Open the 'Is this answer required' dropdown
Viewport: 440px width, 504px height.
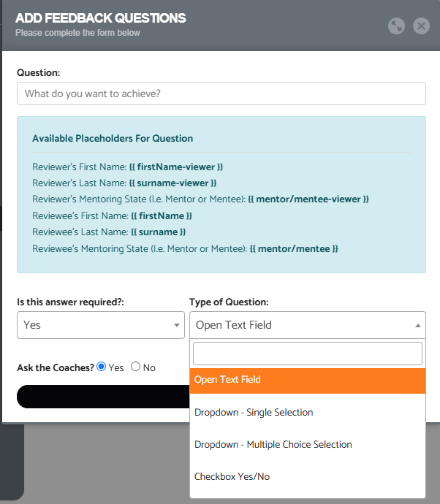(101, 325)
